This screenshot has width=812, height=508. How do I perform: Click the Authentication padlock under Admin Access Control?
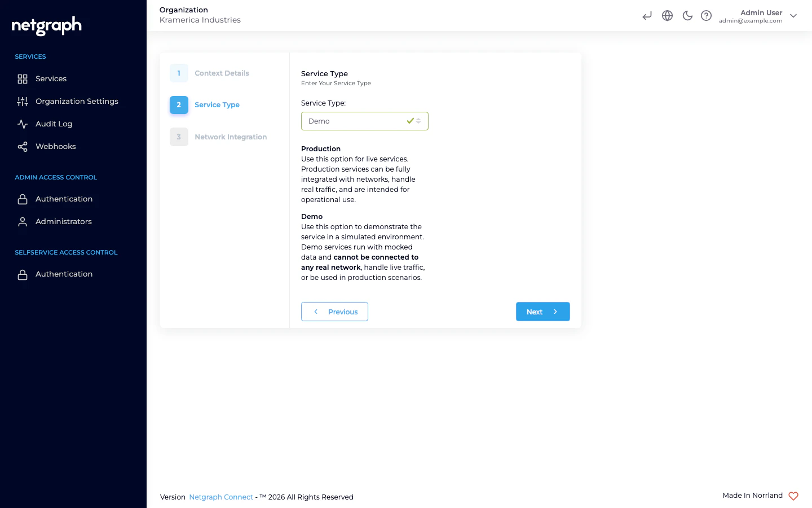tap(23, 199)
